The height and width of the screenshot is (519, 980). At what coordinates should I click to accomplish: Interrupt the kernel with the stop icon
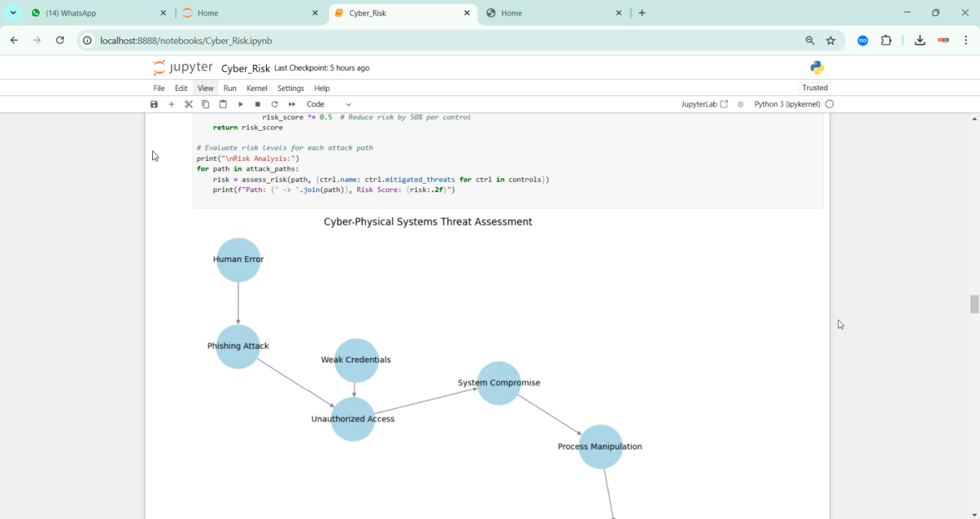(x=257, y=105)
